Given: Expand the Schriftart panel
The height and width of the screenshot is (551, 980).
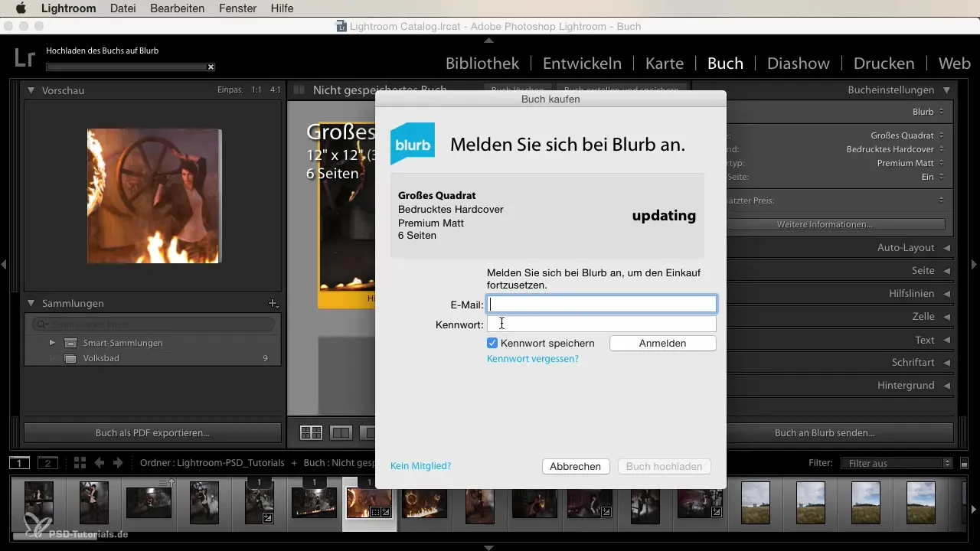Looking at the screenshot, I should click(x=947, y=363).
